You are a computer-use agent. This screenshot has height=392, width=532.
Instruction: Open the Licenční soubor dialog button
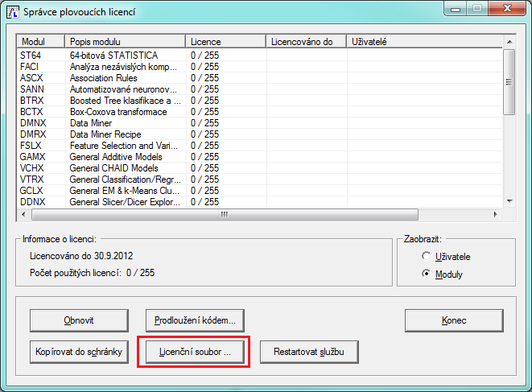click(x=195, y=352)
